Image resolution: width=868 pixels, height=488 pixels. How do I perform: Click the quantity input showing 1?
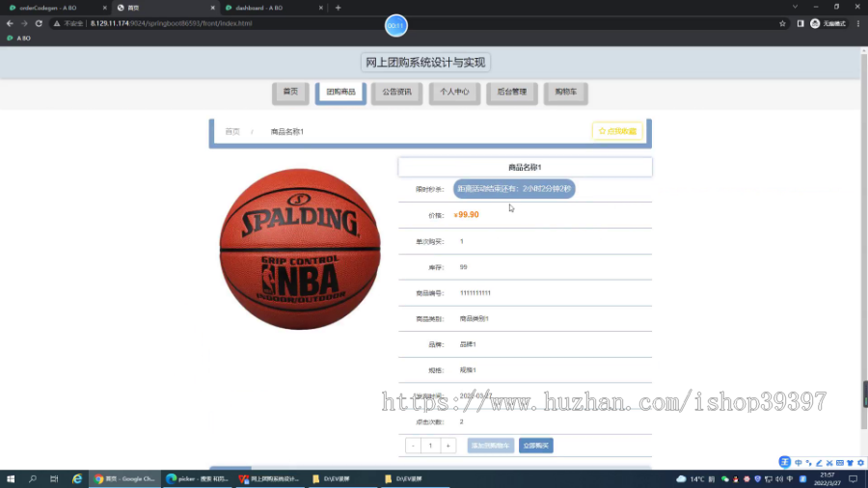point(431,446)
